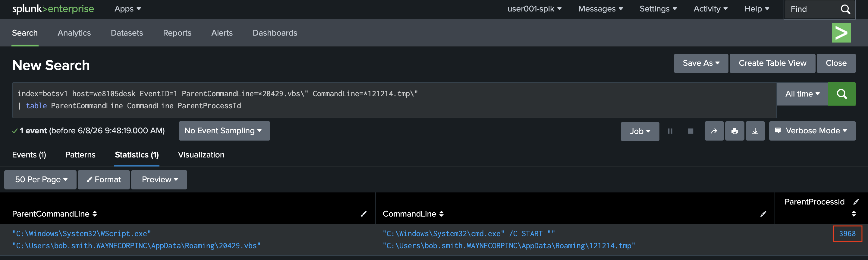868x260 pixels.
Task: Edit ParentCommandLine column with pencil icon
Action: (363, 214)
